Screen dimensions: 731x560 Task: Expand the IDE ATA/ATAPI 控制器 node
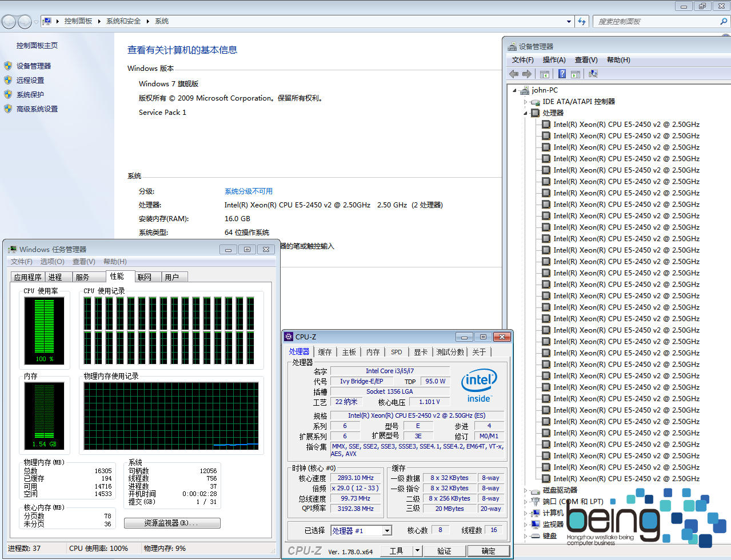526,102
